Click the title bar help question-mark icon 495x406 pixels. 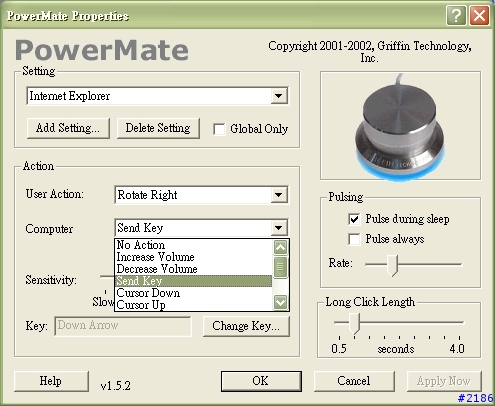(456, 15)
